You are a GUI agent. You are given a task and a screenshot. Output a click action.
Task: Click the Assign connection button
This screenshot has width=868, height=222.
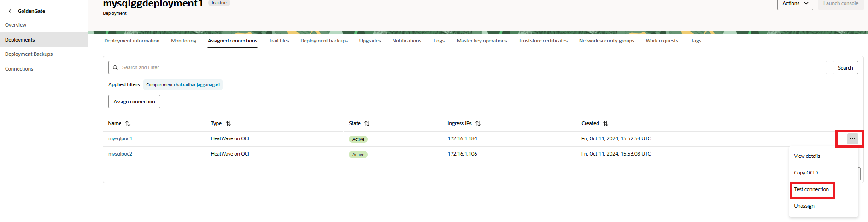coord(134,102)
